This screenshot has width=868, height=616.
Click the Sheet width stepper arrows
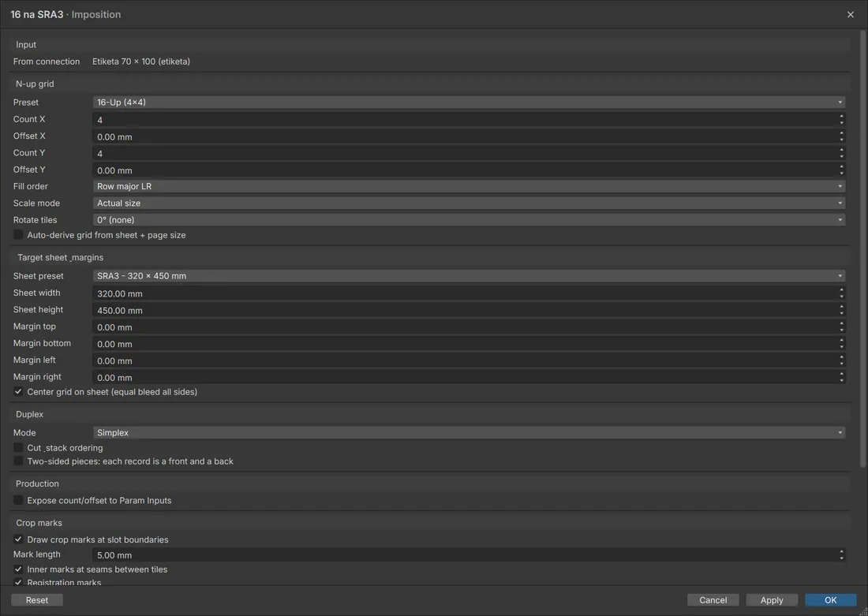pos(841,293)
